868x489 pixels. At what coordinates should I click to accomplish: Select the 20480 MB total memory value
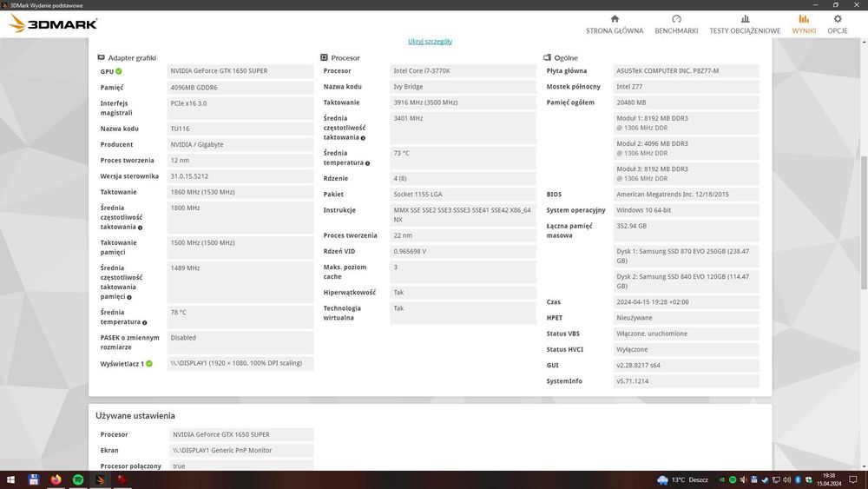point(687,103)
